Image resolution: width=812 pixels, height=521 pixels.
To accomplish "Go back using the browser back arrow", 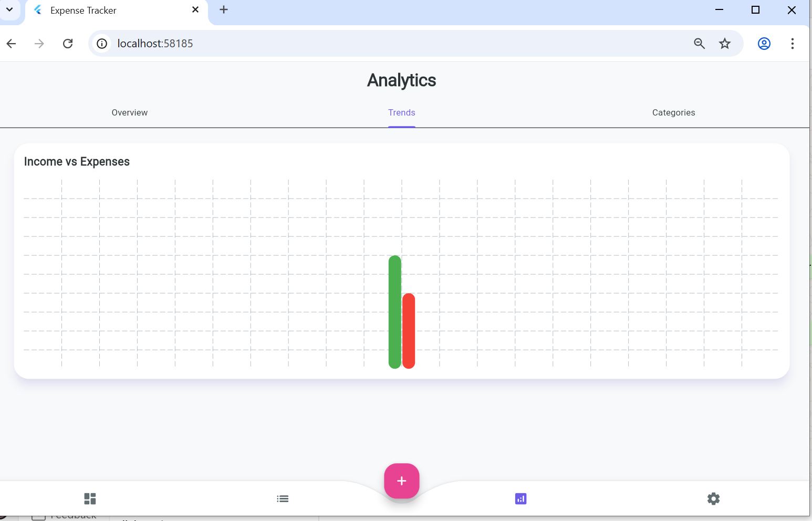I will [12, 44].
